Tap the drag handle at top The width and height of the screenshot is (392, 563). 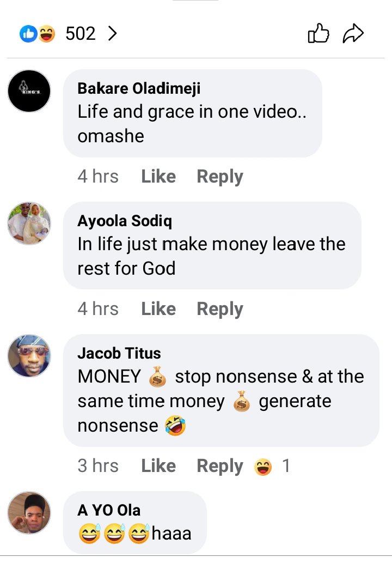coord(195,1)
